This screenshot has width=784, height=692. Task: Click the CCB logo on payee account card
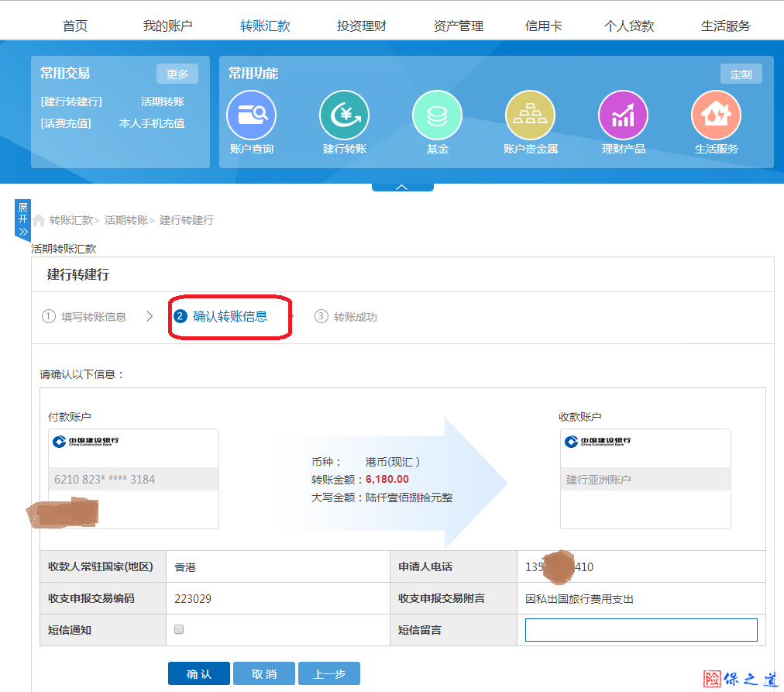(598, 442)
